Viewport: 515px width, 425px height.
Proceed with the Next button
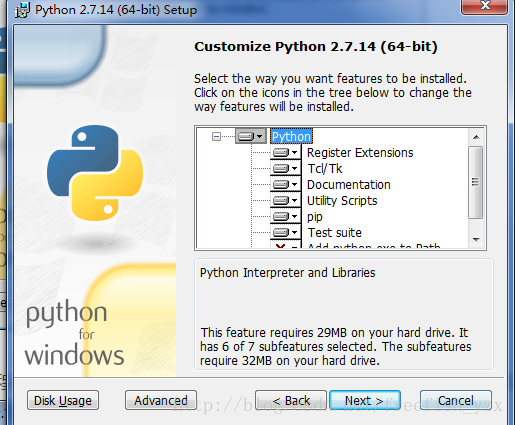(365, 400)
